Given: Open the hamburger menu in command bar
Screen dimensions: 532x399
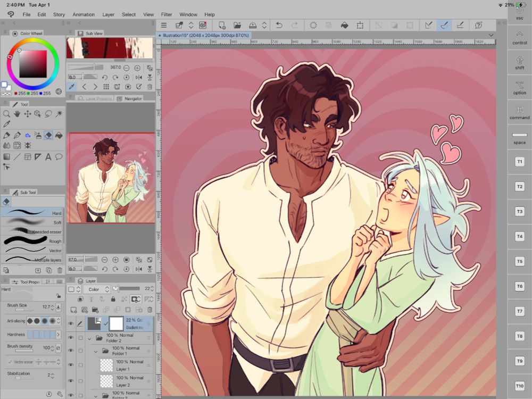Looking at the screenshot, I should coord(164,25).
